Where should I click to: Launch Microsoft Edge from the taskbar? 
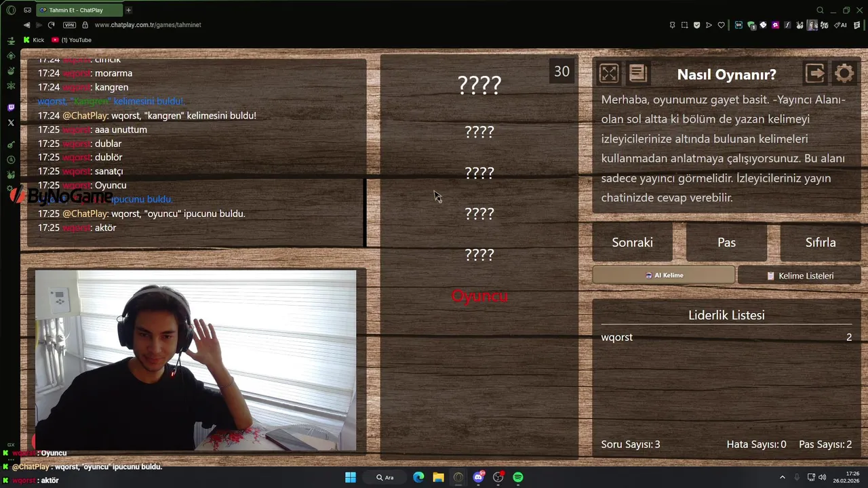pos(418,477)
